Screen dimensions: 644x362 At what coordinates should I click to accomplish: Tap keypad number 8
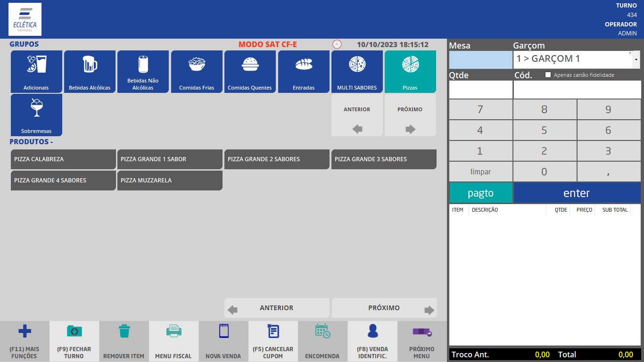(545, 109)
